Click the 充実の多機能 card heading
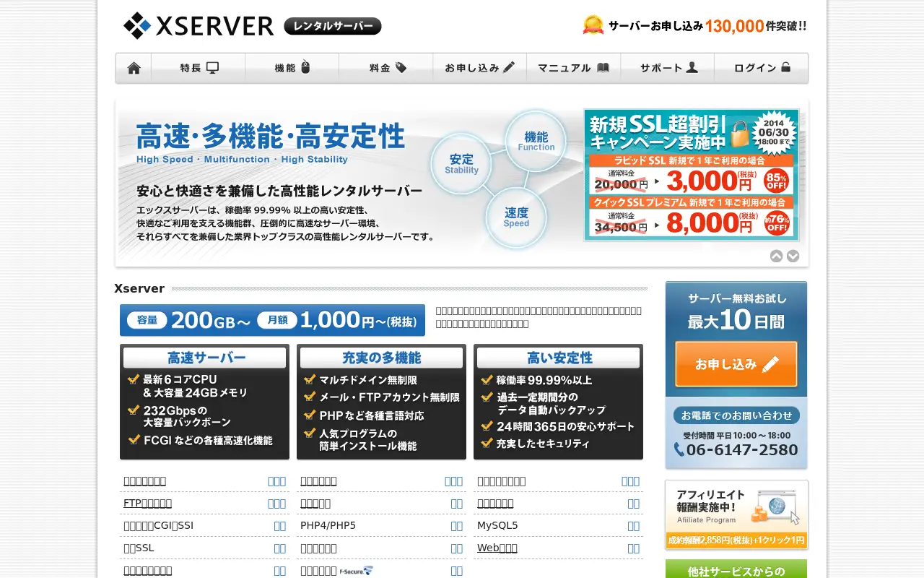The width and height of the screenshot is (924, 578). coord(381,358)
